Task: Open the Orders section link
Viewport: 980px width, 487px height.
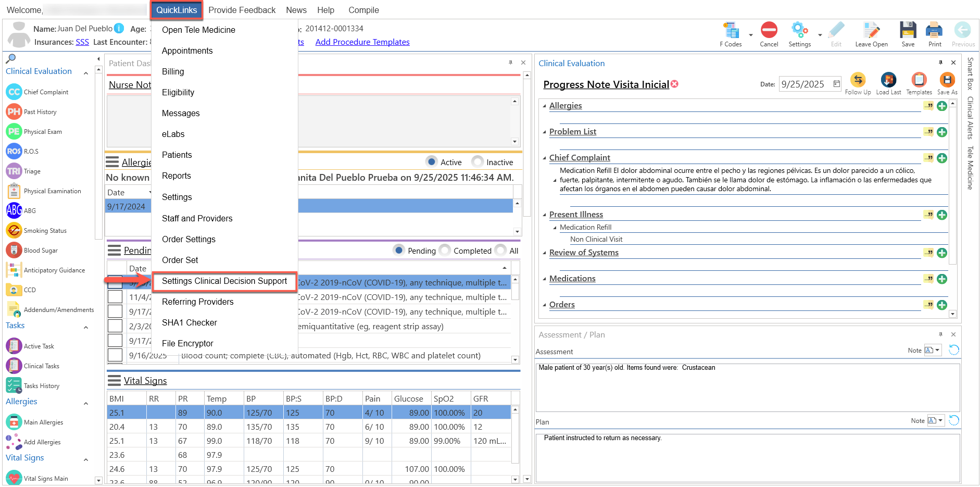Action: (562, 305)
